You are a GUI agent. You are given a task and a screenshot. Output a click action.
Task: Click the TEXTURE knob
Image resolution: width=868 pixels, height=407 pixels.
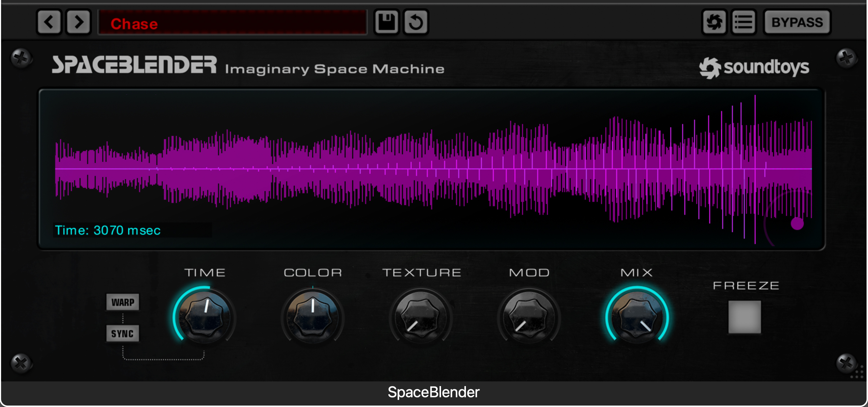[x=421, y=317]
